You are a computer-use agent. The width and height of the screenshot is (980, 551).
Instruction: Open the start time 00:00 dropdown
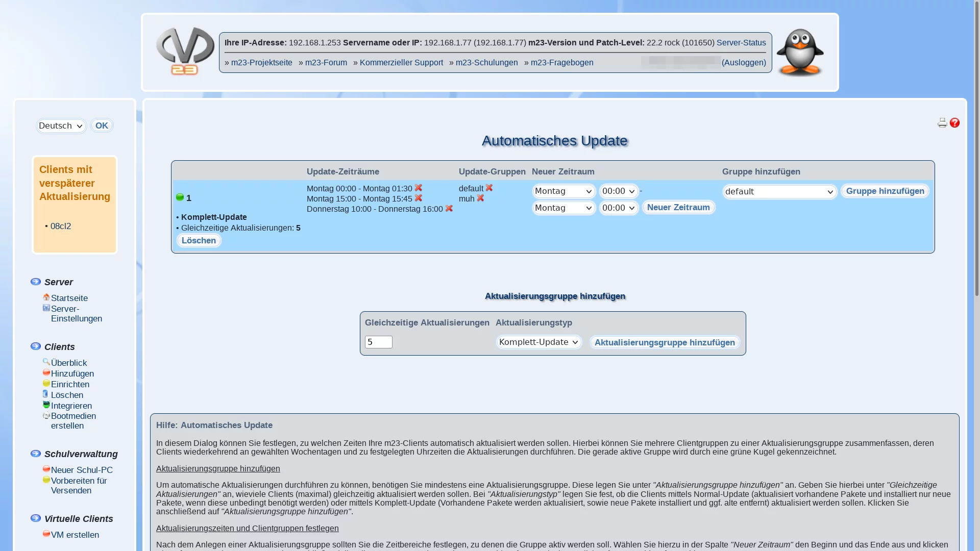click(619, 191)
